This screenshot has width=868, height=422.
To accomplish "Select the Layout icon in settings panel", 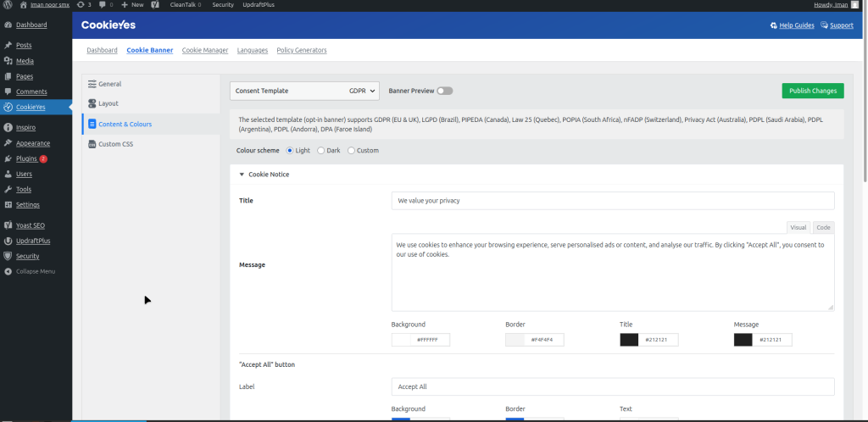I will coord(92,103).
